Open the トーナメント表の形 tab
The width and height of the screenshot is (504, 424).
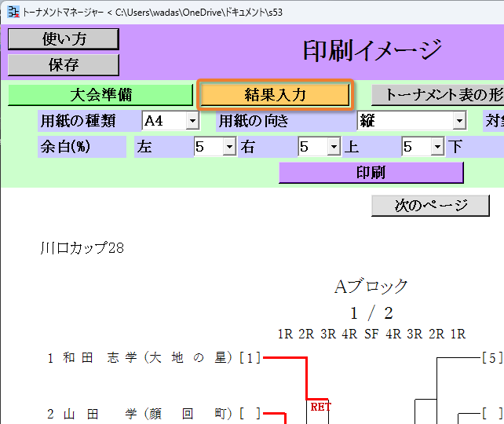[x=437, y=95]
